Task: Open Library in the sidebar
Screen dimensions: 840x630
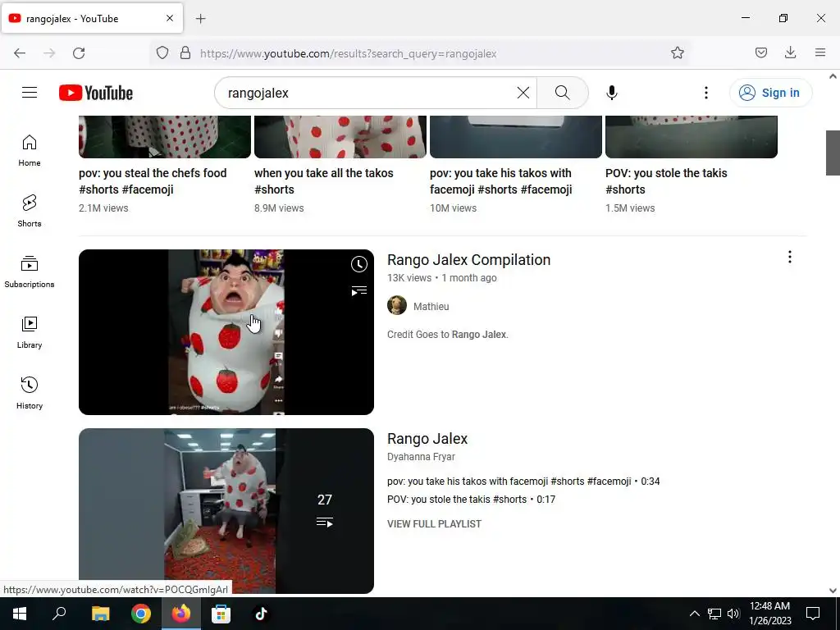Action: point(30,333)
